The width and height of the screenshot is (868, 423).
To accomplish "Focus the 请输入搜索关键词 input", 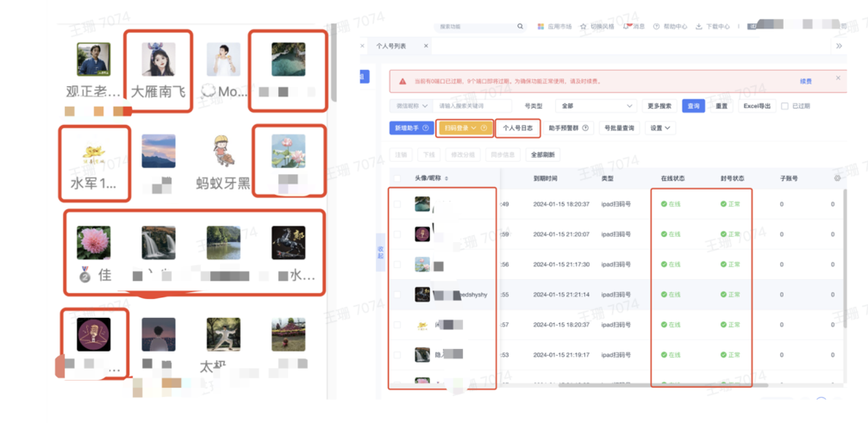I will tap(472, 106).
